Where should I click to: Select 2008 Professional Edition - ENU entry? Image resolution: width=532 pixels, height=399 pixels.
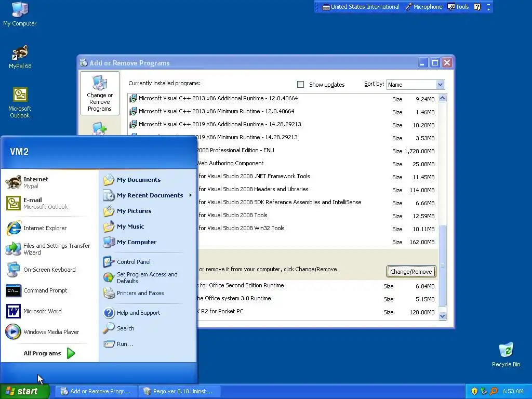tap(317, 151)
